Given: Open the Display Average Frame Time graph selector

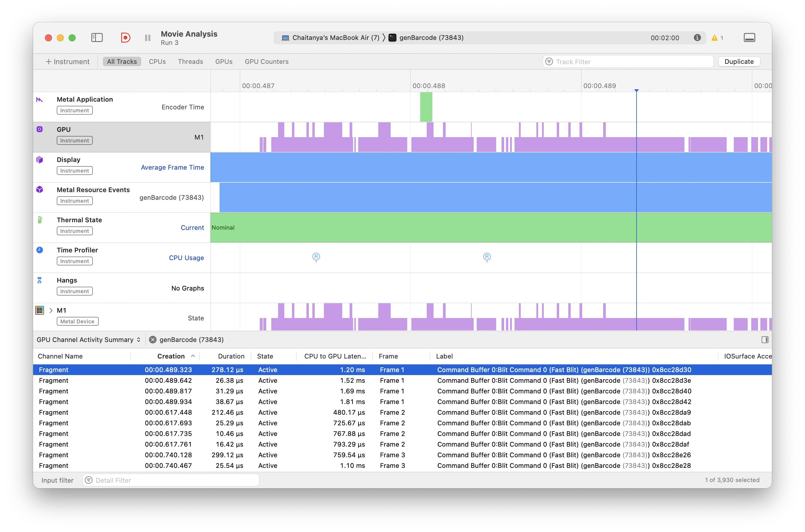Looking at the screenshot, I should point(172,167).
